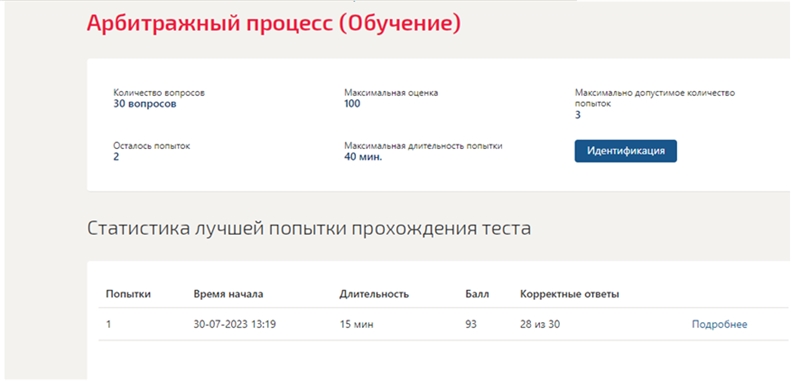Click the Осталось попыток label
This screenshot has height=381, width=800.
(152, 146)
